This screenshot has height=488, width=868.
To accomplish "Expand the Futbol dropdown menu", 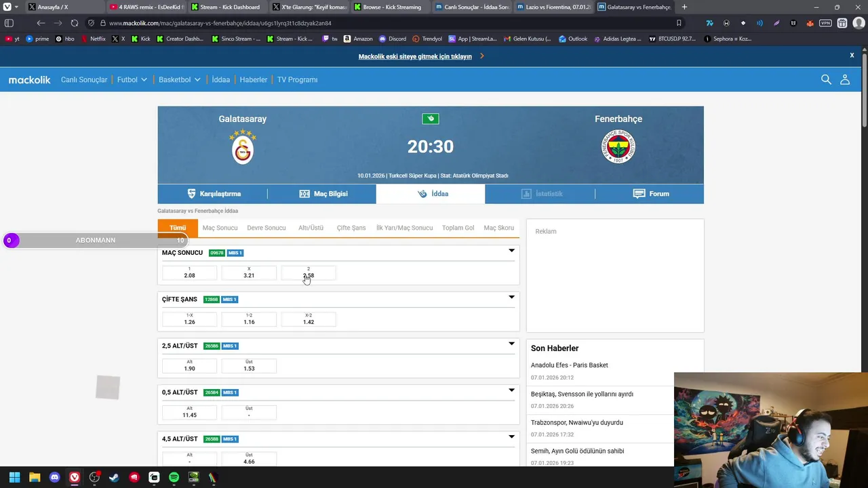I will tap(132, 79).
